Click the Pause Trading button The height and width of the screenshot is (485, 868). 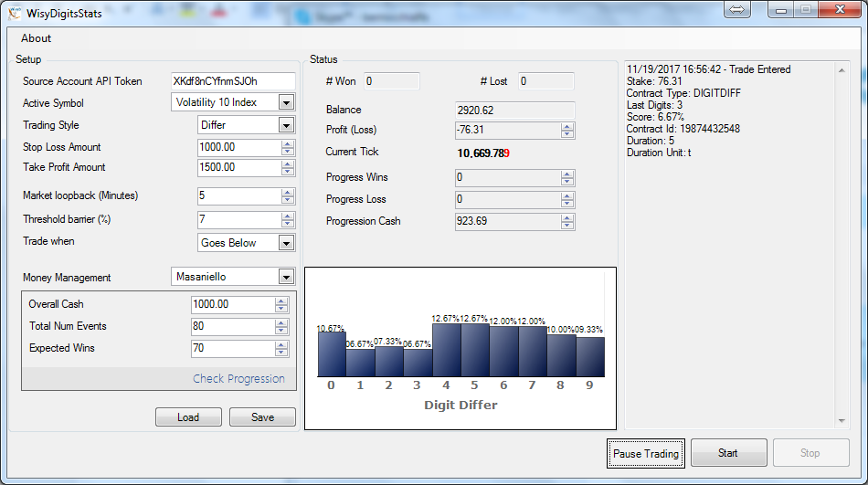[646, 453]
